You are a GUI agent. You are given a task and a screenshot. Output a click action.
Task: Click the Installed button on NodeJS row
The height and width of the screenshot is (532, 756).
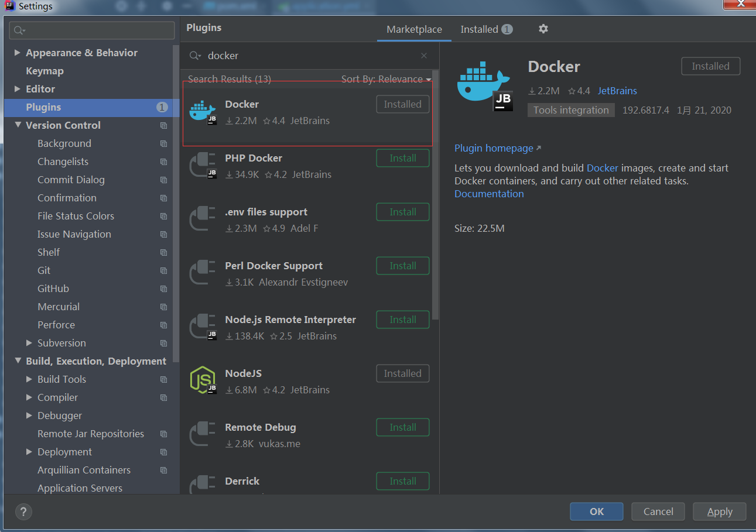pyautogui.click(x=403, y=373)
